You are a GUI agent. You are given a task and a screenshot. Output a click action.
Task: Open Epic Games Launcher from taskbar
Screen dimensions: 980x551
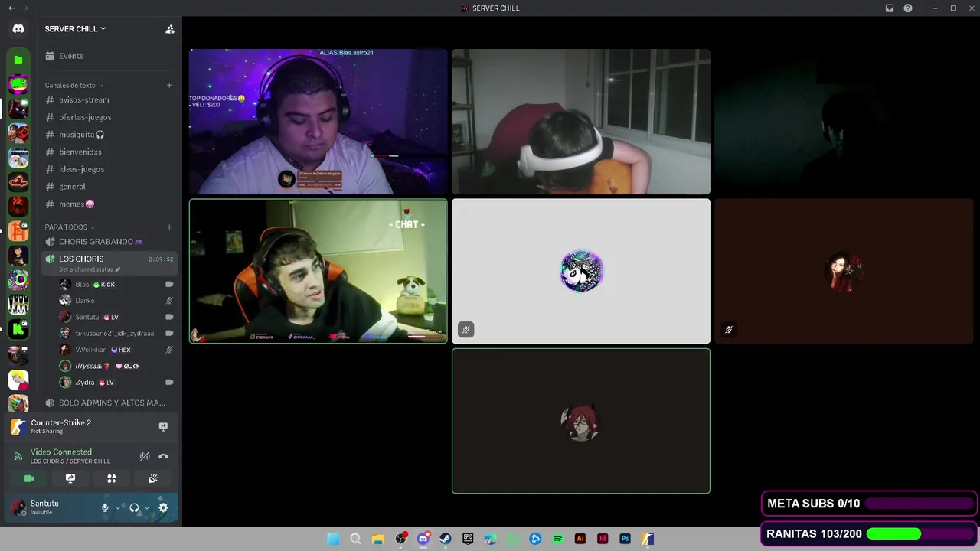tap(468, 539)
